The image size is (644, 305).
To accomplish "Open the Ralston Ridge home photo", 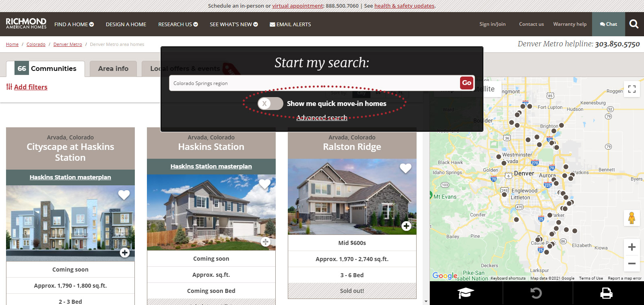I will coord(352,197).
